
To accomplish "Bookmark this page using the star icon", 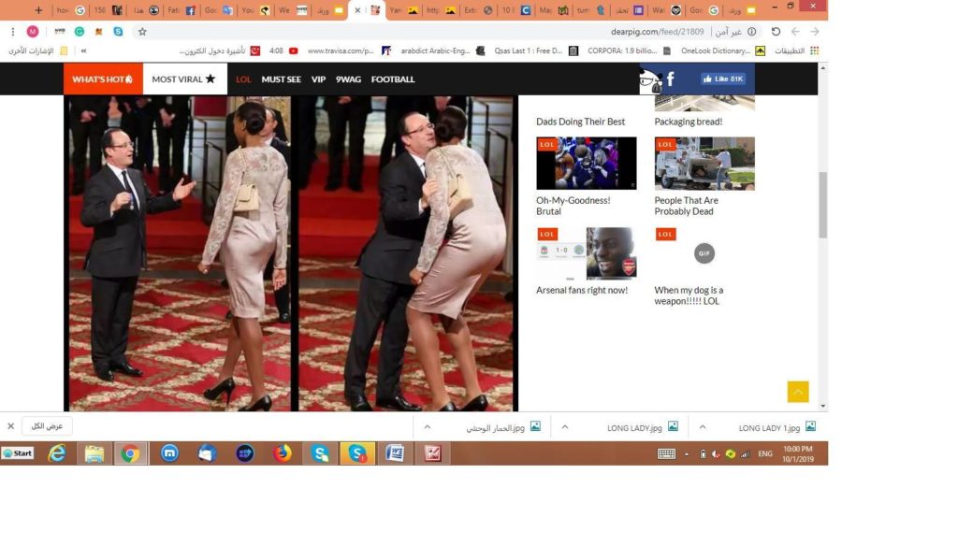I will pyautogui.click(x=142, y=31).
